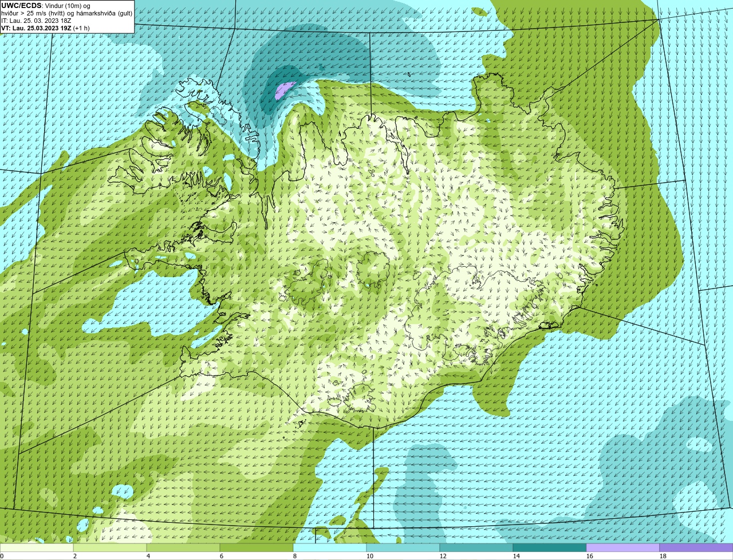Click the 0–2 m/s pale cream legend swatch
This screenshot has height=560, width=733.
[x=37, y=547]
